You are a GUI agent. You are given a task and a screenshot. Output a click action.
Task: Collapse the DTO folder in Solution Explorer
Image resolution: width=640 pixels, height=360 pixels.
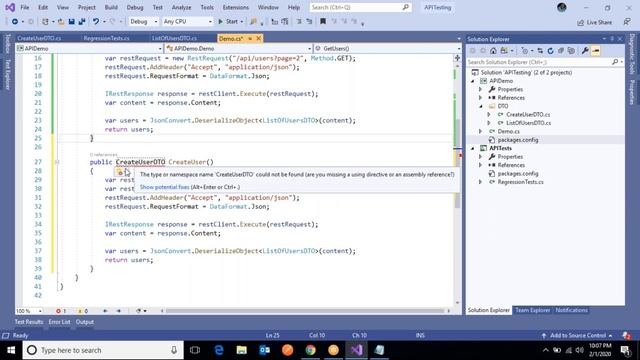click(481, 106)
